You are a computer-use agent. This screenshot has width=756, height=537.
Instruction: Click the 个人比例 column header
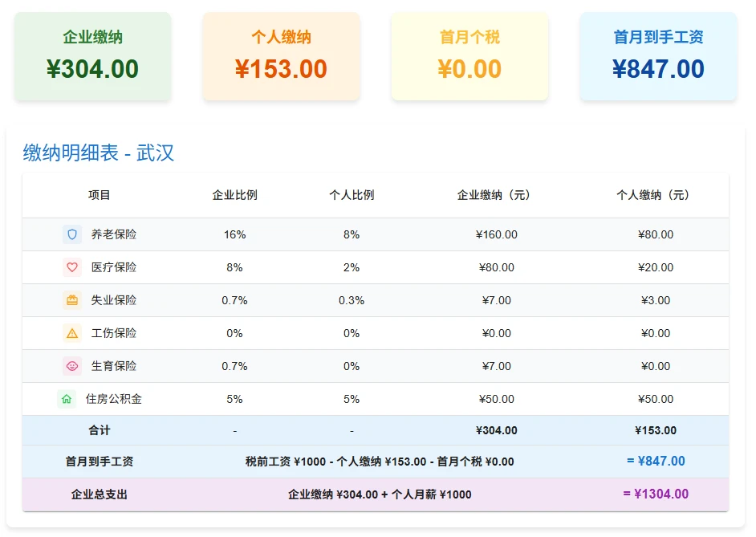click(x=352, y=195)
